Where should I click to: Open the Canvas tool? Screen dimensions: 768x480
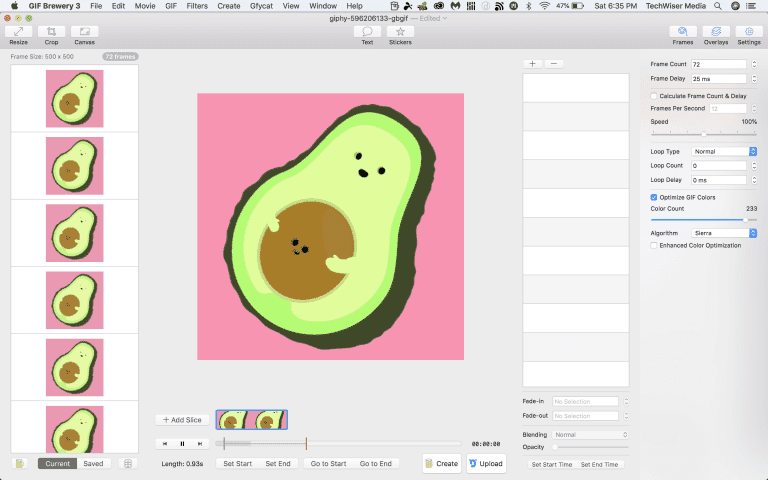[x=84, y=33]
